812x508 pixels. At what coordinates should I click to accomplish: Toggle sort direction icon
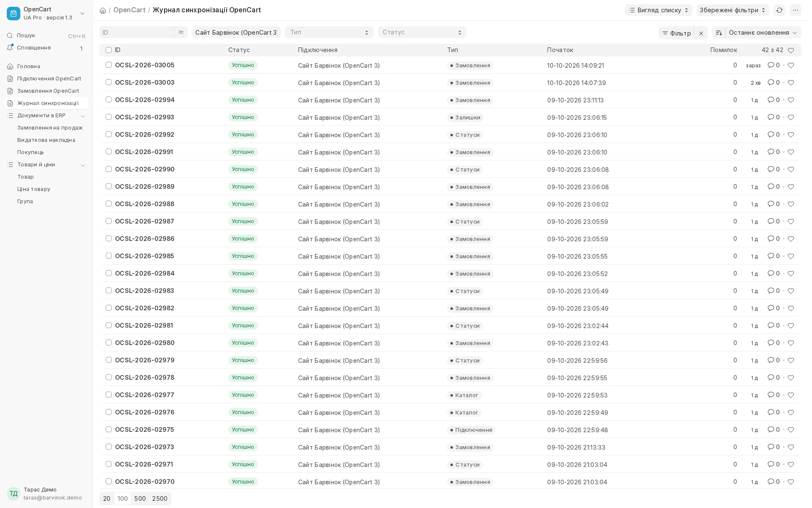(x=719, y=33)
